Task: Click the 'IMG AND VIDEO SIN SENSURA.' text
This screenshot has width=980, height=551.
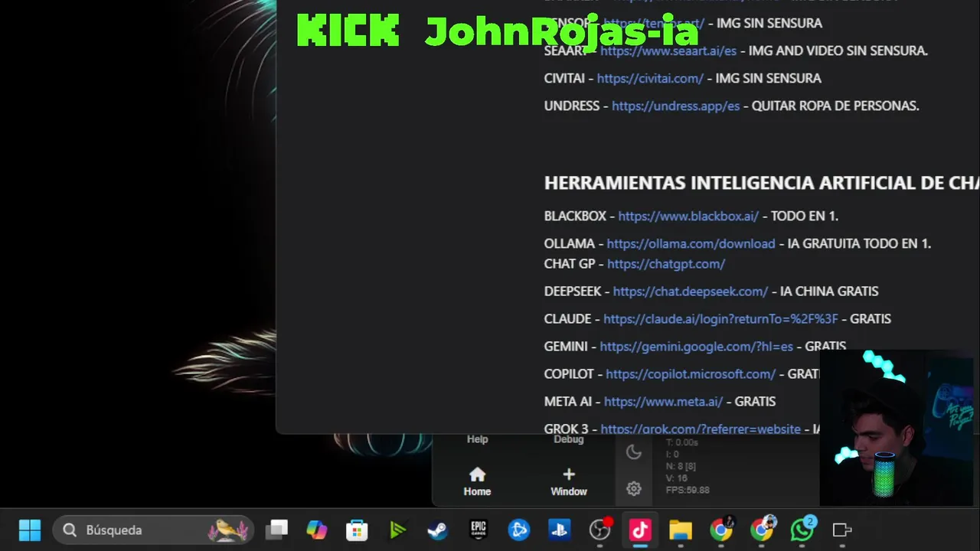Action: coord(838,51)
